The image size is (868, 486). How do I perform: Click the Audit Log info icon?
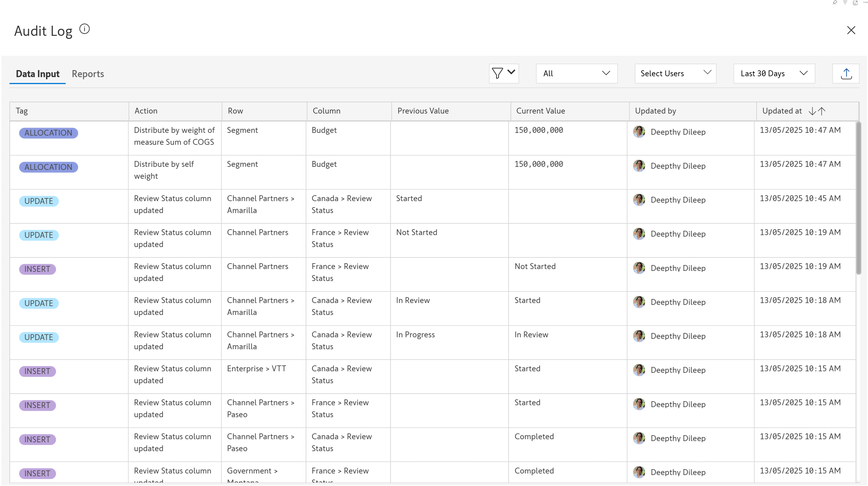(84, 29)
